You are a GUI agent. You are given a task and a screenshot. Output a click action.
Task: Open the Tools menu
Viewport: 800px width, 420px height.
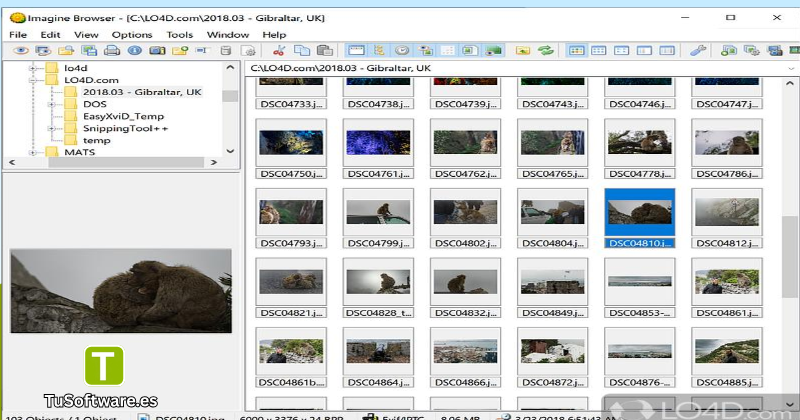click(180, 35)
